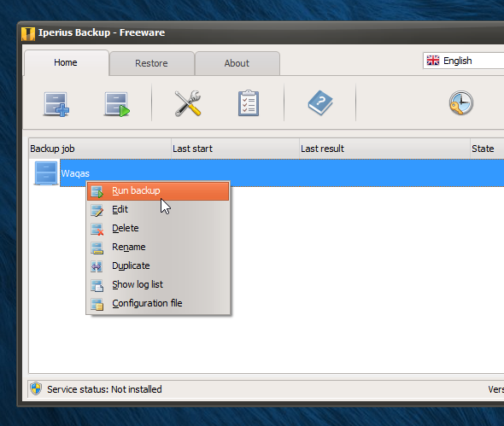This screenshot has height=426, width=504.
Task: Sort by Last start column header
Action: [235, 149]
